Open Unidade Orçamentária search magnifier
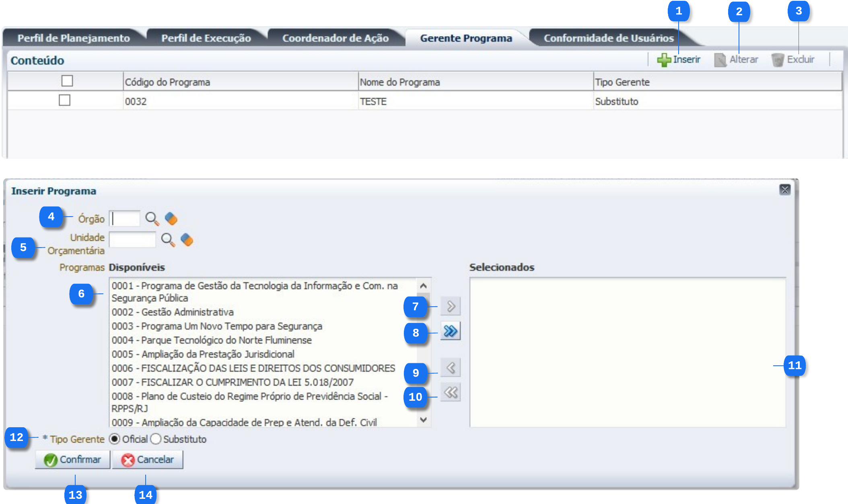The width and height of the screenshot is (848, 504). [168, 240]
